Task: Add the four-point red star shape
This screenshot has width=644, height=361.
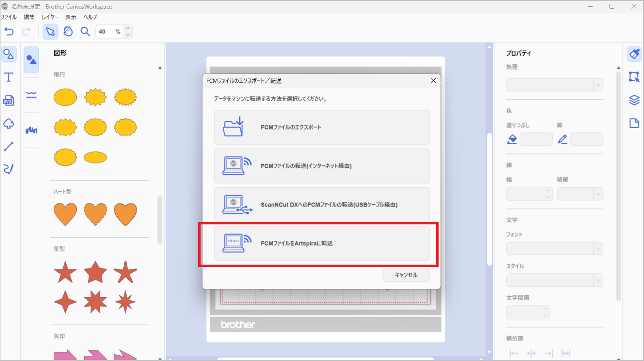Action: click(65, 302)
